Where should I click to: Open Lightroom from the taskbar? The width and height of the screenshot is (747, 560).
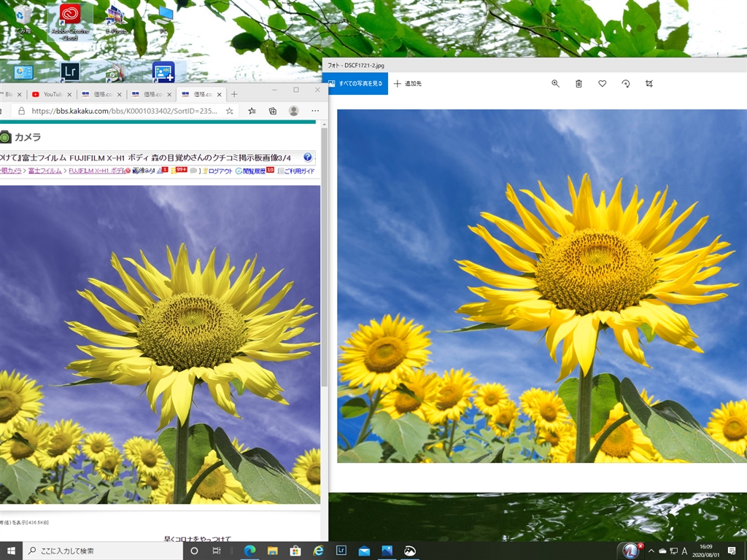(x=341, y=551)
